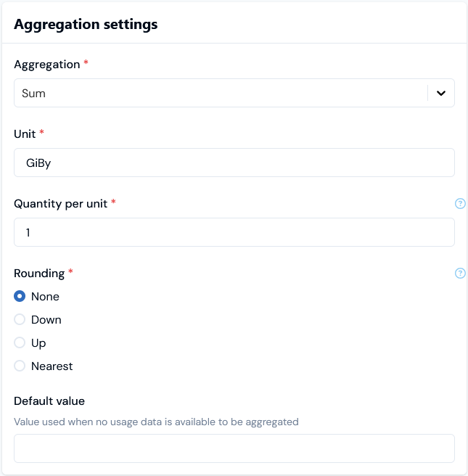Viewport: 468px width, 476px height.
Task: Click the Aggregation field label
Action: [x=47, y=65]
